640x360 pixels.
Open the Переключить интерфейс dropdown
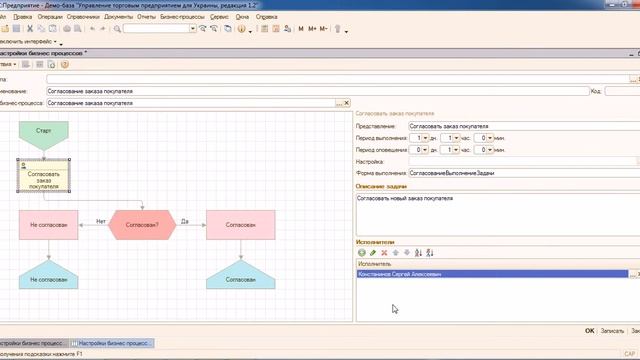(x=29, y=42)
